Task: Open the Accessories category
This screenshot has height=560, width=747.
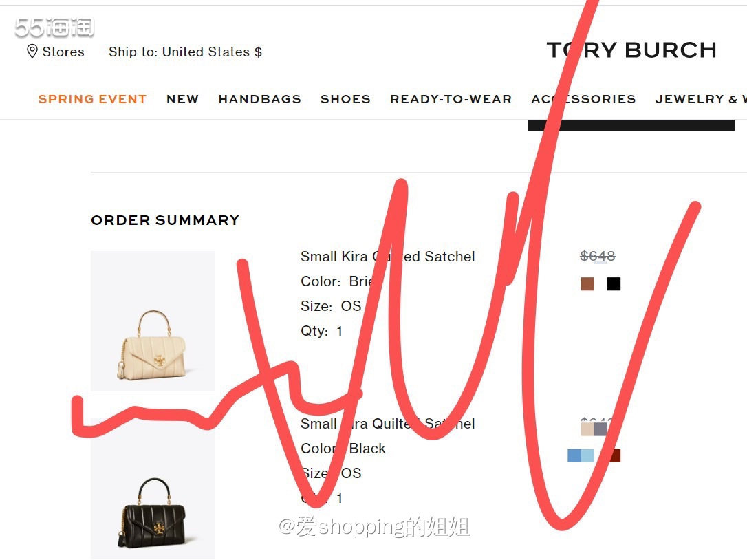Action: point(583,98)
